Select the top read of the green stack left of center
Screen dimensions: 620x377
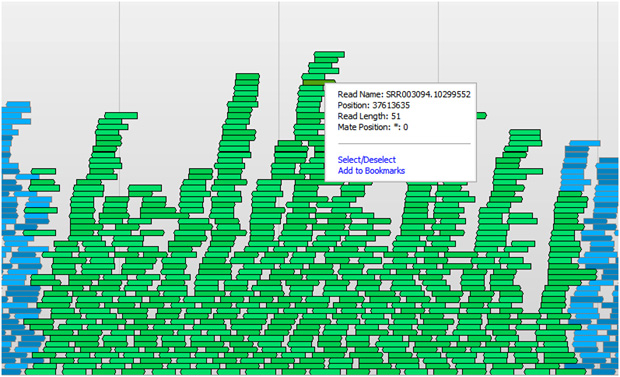[248, 76]
